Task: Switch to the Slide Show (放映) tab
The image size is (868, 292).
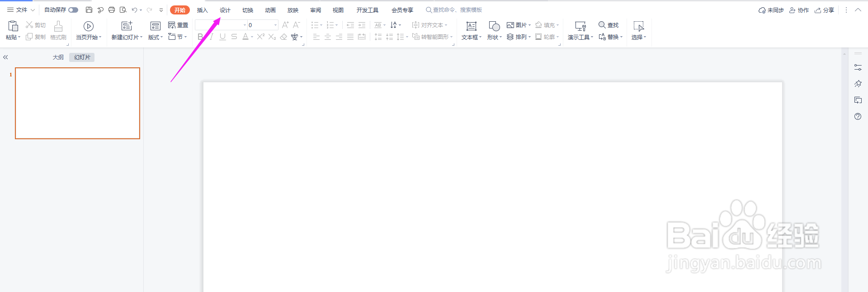Action: pos(293,10)
